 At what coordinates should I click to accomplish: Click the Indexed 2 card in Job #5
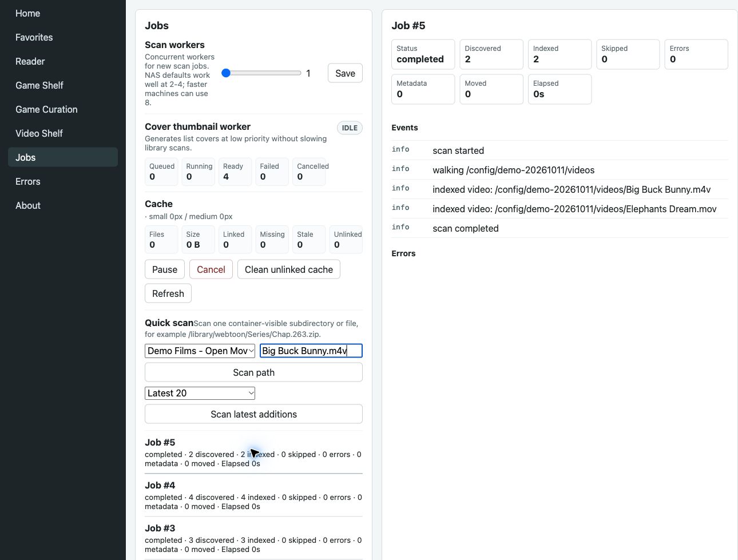560,54
